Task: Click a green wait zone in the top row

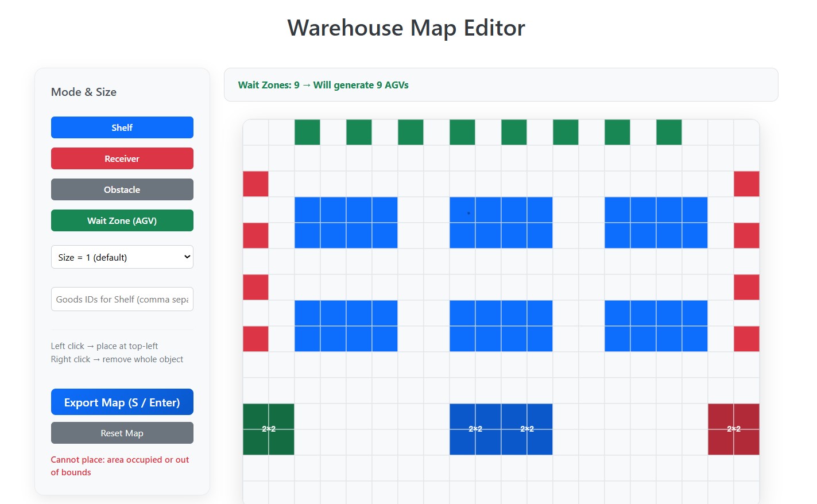Action: tap(307, 132)
